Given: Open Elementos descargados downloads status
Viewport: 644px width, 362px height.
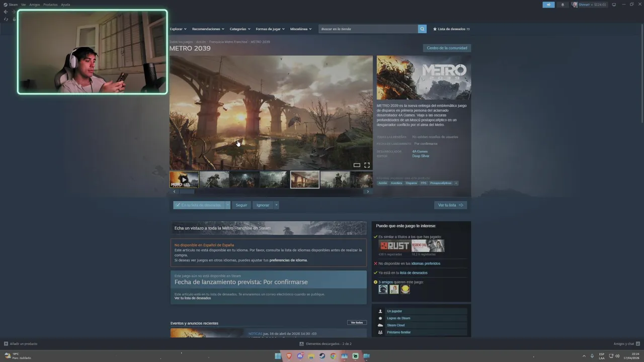Looking at the screenshot, I should (326, 344).
